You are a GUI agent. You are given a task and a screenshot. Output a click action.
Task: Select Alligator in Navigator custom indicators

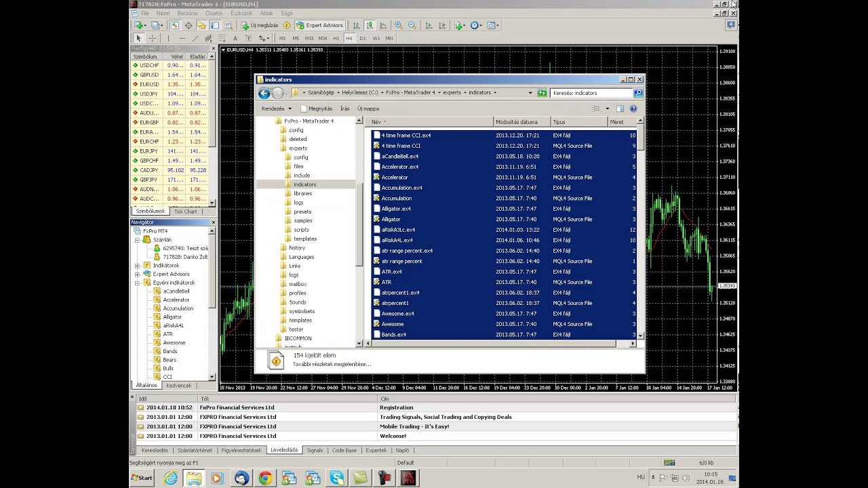pyautogui.click(x=172, y=317)
